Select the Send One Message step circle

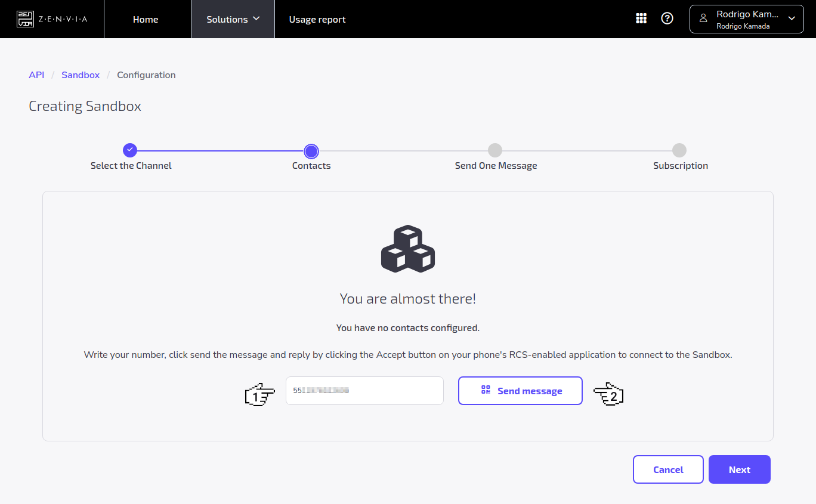495,151
